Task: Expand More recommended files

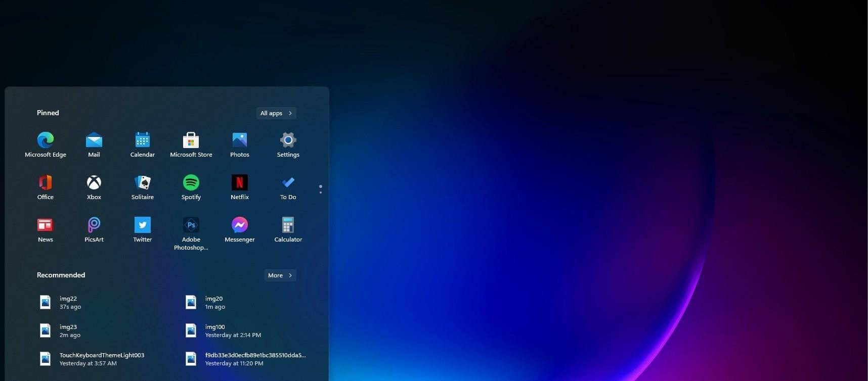Action: pos(280,275)
